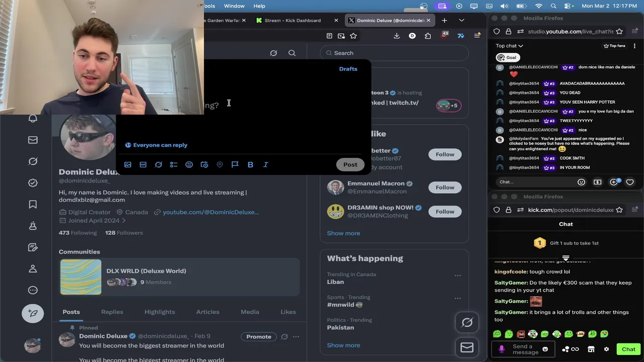Open Verified badge item in X sidebar
Viewport: 644px width, 362px height.
pyautogui.click(x=33, y=183)
